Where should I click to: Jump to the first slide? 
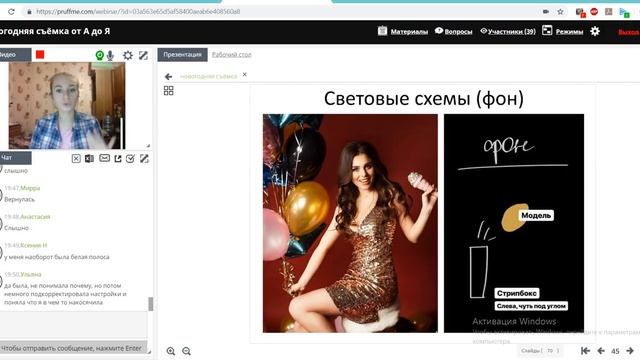pos(585,351)
